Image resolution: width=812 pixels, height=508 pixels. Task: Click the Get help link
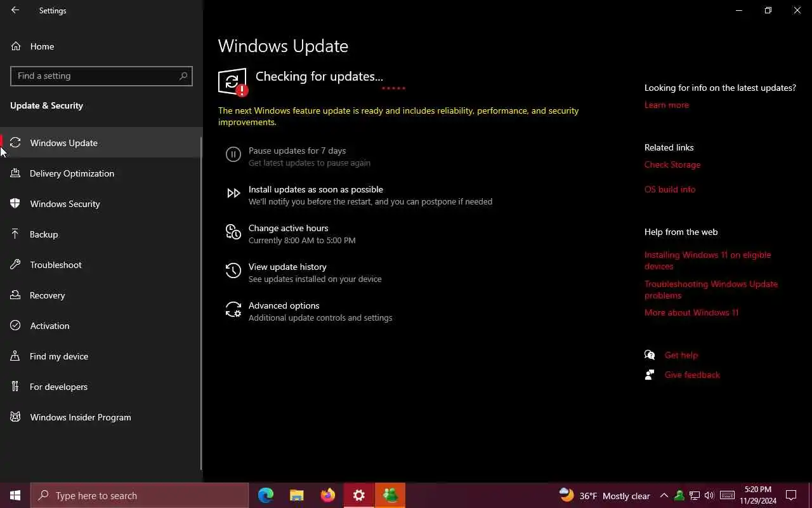(x=681, y=355)
